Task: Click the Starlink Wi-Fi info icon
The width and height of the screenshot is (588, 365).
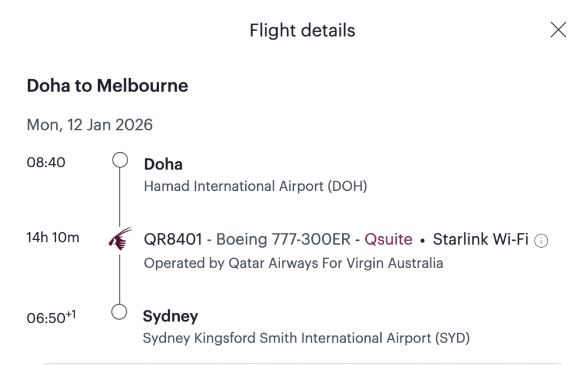Action: pos(541,241)
